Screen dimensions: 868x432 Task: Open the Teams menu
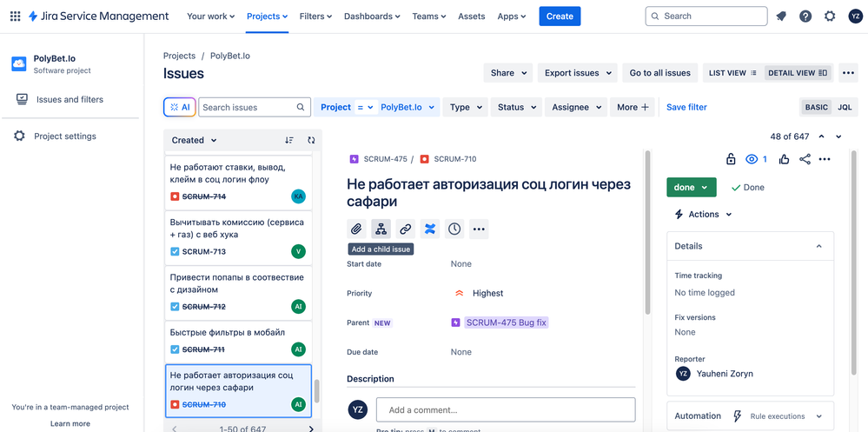[x=429, y=16]
